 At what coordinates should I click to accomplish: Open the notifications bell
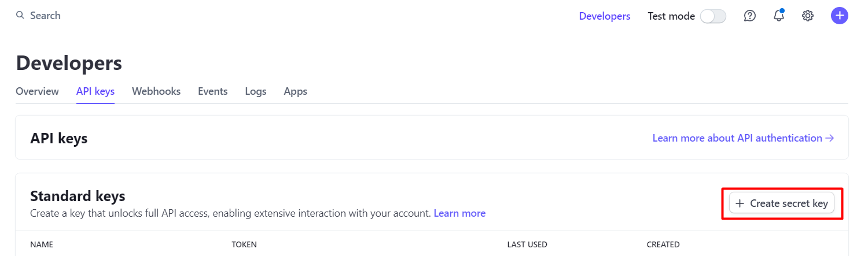(779, 16)
